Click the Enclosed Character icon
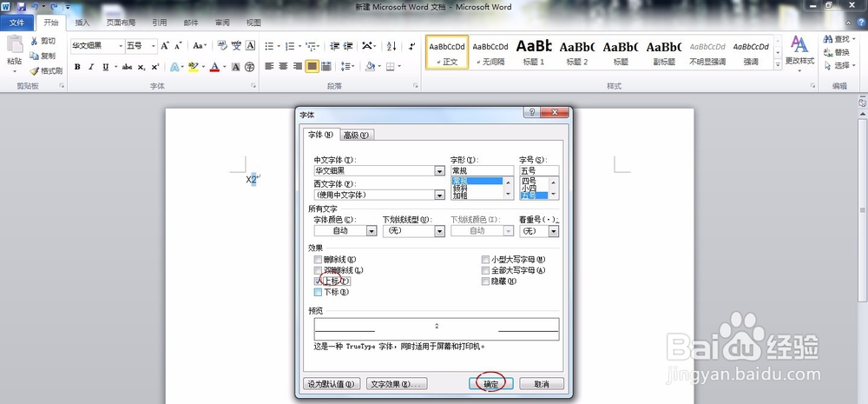The width and height of the screenshot is (868, 404). tap(250, 67)
